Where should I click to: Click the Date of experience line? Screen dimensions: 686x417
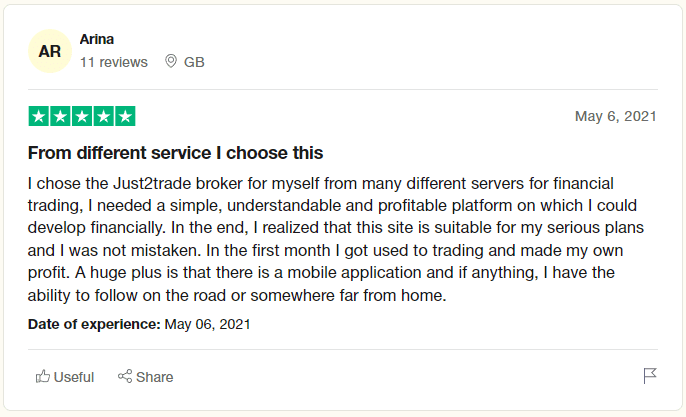[139, 324]
